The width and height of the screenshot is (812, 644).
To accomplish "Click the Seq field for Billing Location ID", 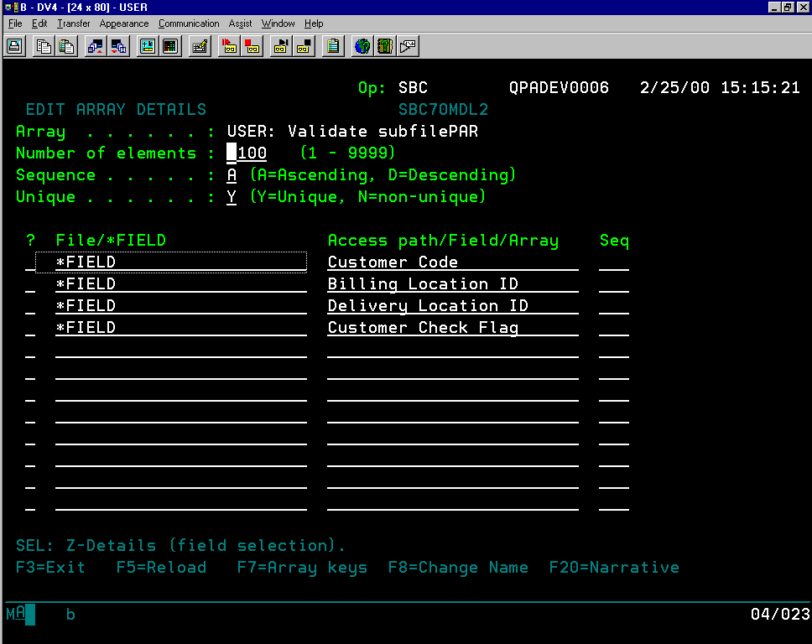I will pyautogui.click(x=614, y=284).
